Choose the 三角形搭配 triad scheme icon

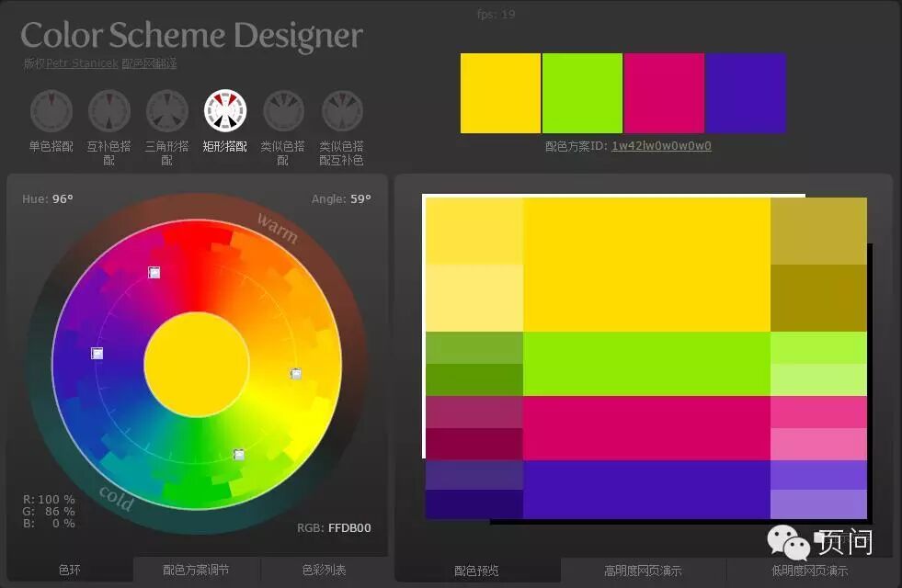[167, 110]
